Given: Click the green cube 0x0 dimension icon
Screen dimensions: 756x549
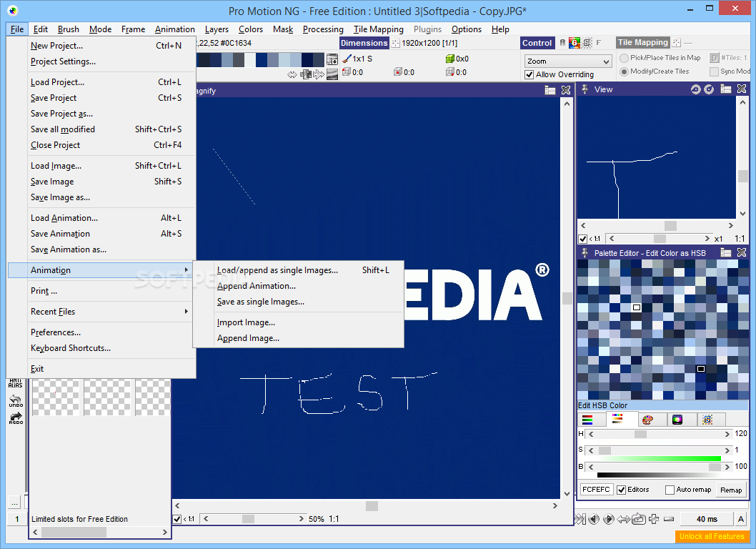Looking at the screenshot, I should [x=450, y=59].
